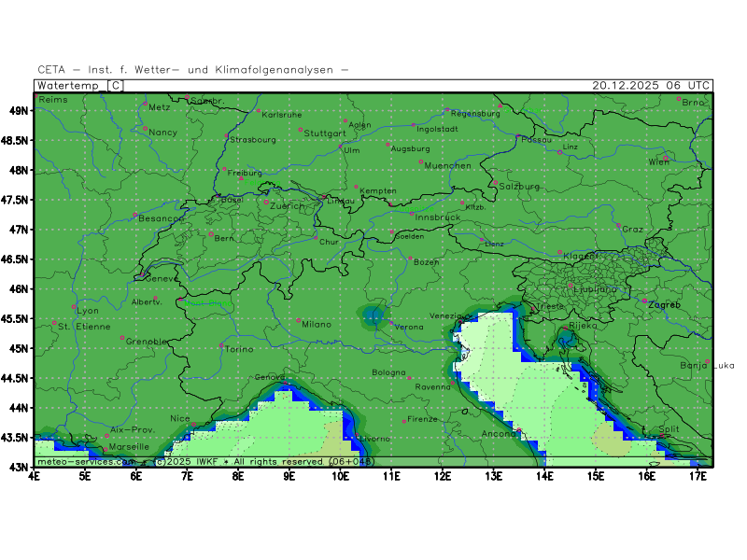Select the Nancy city marker
The height and width of the screenshot is (560, 747).
[x=145, y=129]
